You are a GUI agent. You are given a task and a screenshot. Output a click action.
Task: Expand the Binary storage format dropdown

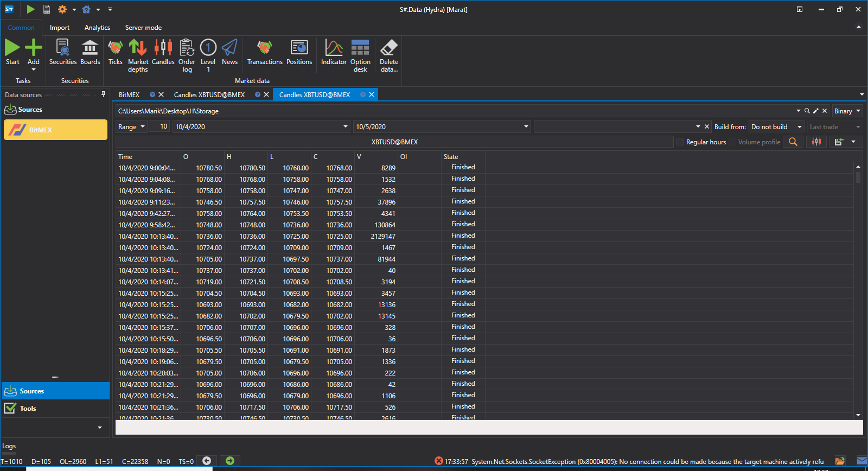(847, 111)
